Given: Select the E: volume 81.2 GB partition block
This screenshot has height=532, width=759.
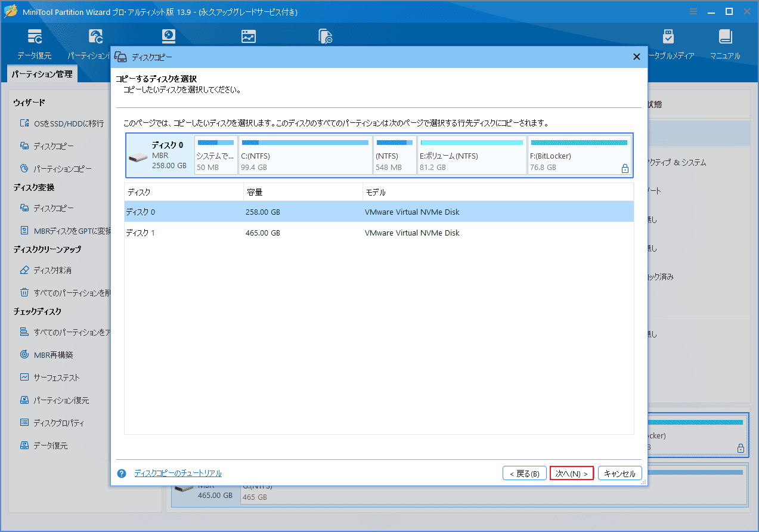Looking at the screenshot, I should coord(472,155).
